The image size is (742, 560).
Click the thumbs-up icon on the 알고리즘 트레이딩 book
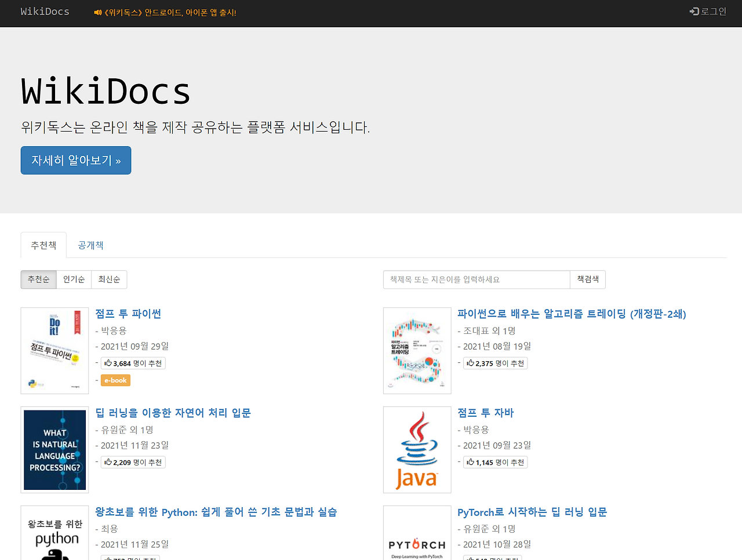click(469, 363)
